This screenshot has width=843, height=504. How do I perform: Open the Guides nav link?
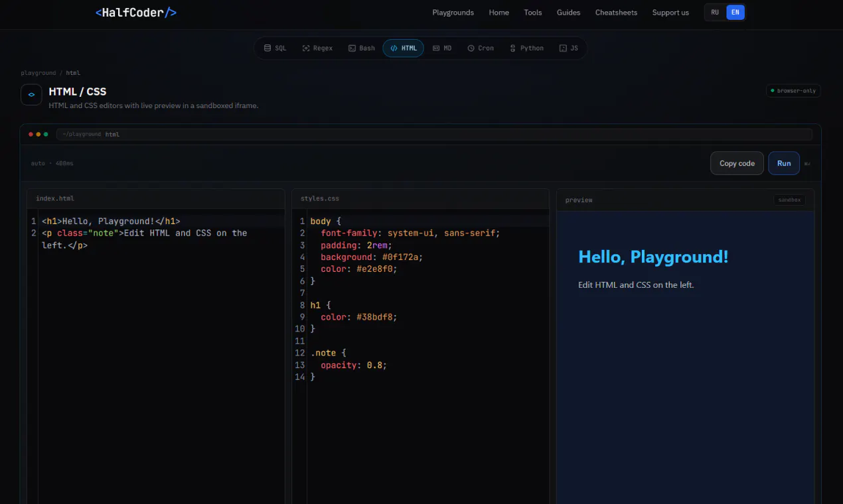coord(569,13)
